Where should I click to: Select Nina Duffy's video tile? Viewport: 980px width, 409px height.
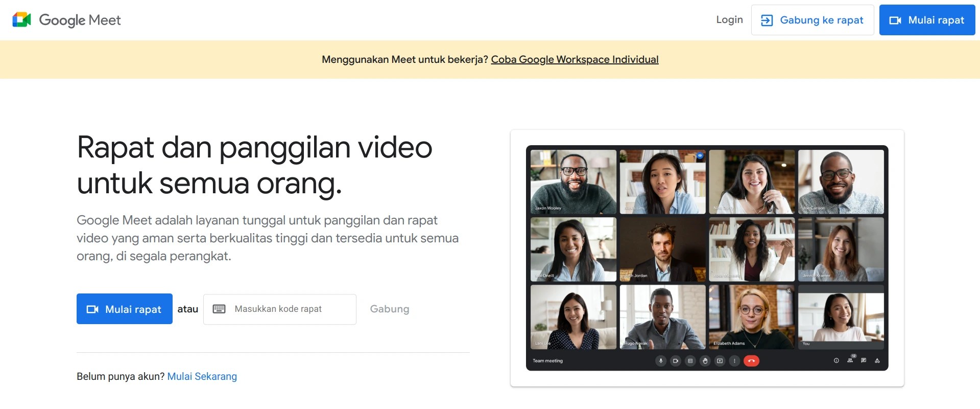752,181
